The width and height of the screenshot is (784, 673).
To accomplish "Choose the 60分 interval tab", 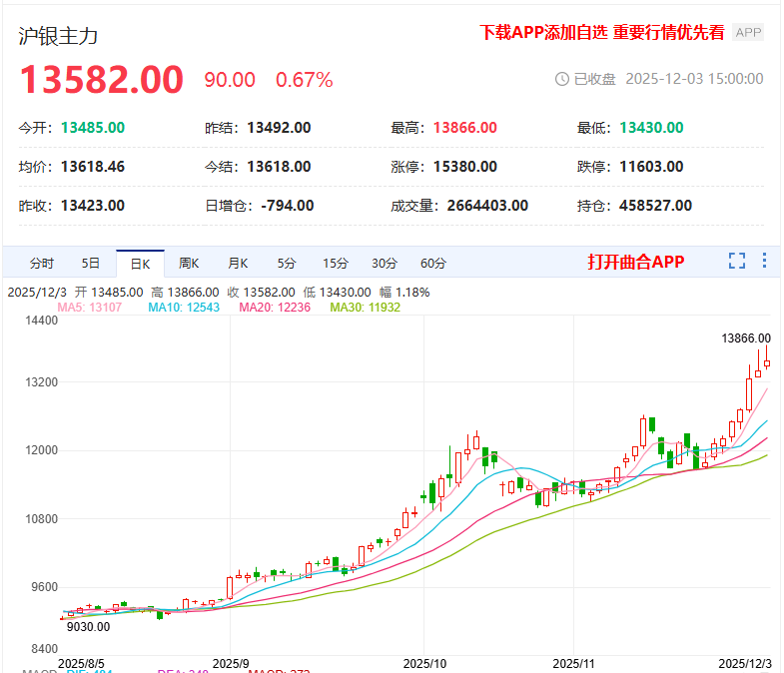I will click(432, 264).
